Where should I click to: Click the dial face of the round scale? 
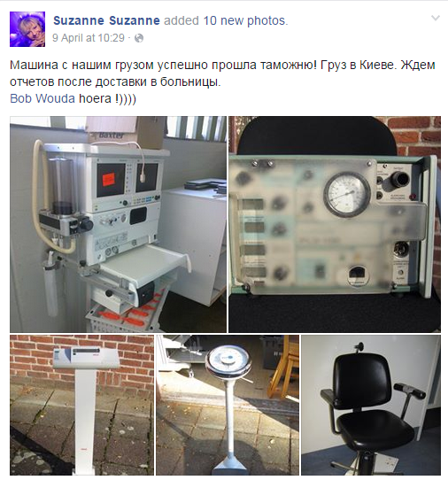pyautogui.click(x=228, y=359)
